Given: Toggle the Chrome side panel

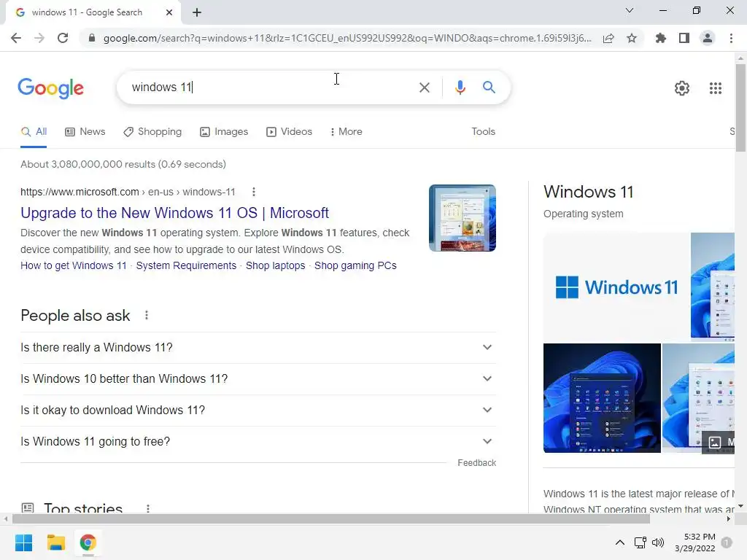Looking at the screenshot, I should [x=684, y=38].
